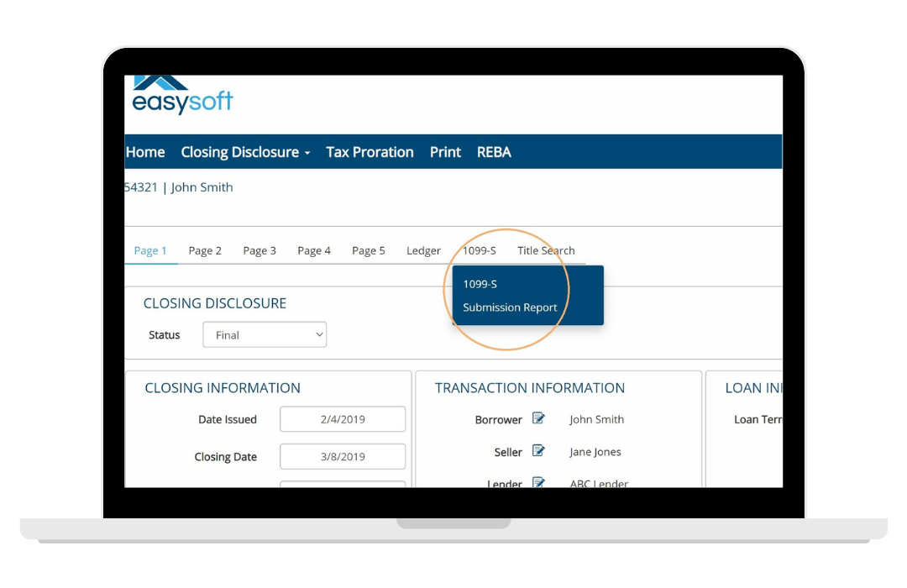The width and height of the screenshot is (907, 588).
Task: Switch to the Ledger tab
Action: [423, 250]
